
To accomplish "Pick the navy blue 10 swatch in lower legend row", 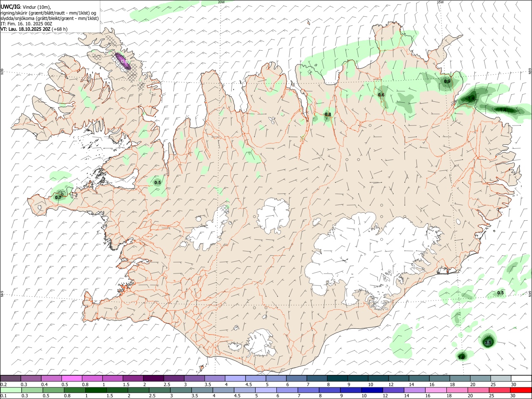I will click(x=372, y=390).
